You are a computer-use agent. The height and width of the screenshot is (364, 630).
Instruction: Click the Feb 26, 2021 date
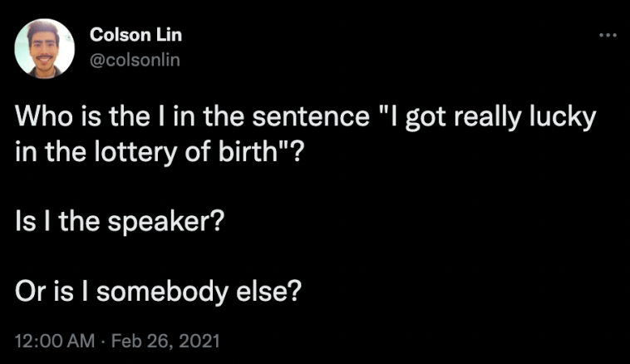(167, 341)
